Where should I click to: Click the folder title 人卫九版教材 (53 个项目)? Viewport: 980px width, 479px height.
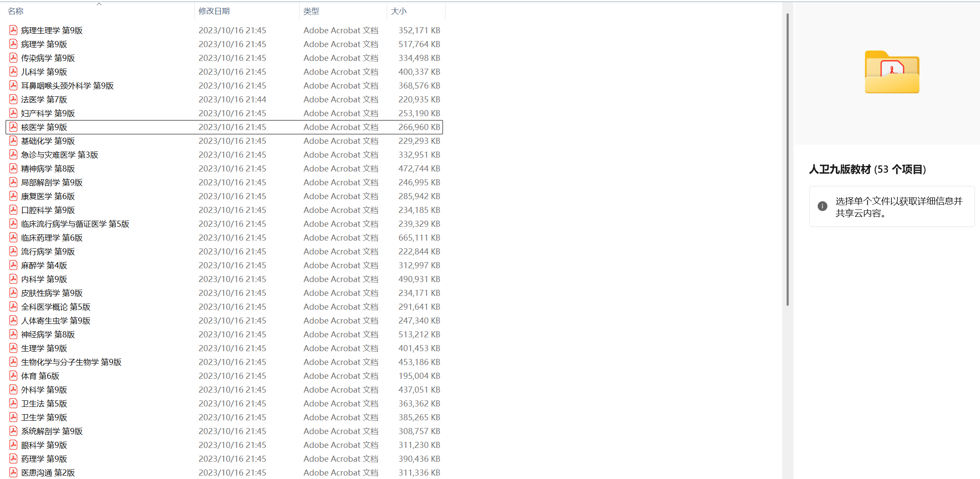tap(867, 169)
